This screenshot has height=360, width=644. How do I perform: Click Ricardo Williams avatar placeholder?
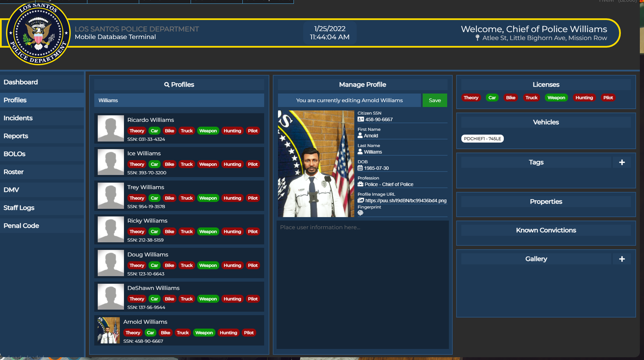click(111, 128)
